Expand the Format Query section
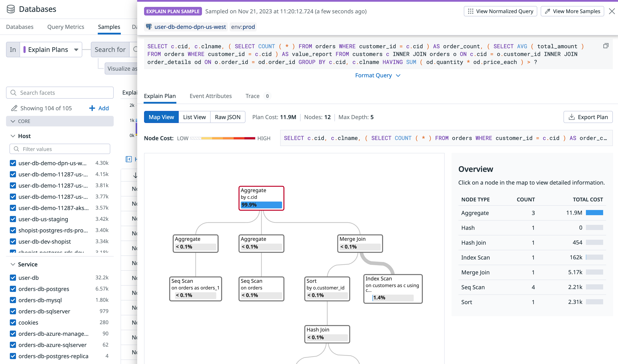618x364 pixels. [378, 75]
